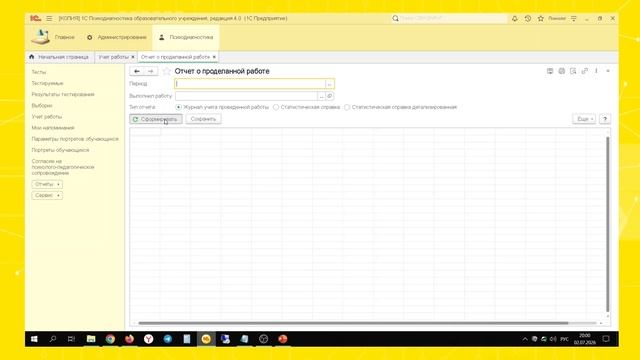
Task: Open Учет работы link in sidebar
Action: pyautogui.click(x=47, y=117)
